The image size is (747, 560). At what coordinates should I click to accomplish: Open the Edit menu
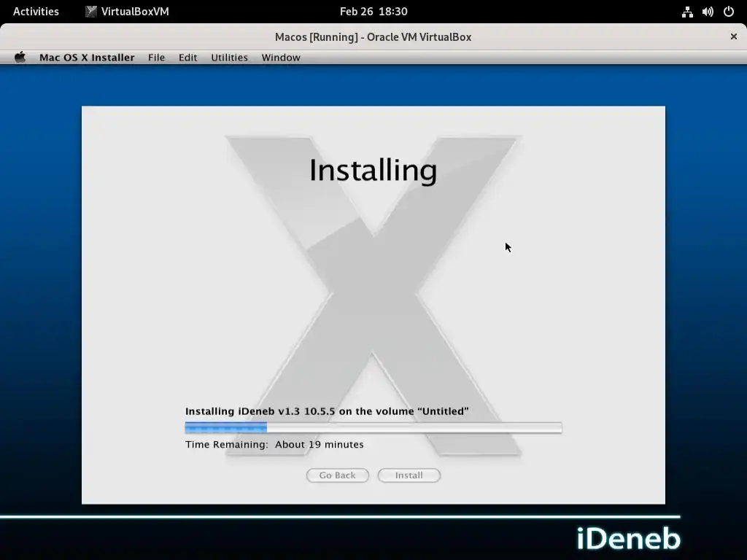187,58
